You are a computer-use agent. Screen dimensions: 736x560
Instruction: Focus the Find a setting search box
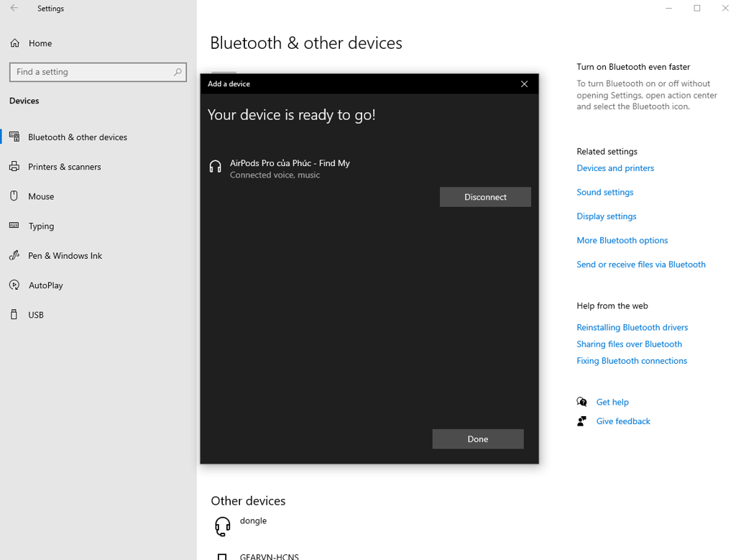(x=98, y=72)
